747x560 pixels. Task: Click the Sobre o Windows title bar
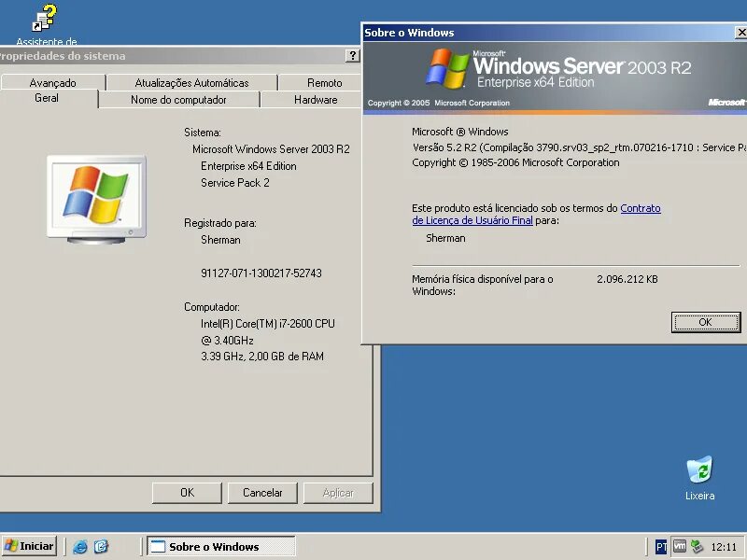tap(548, 33)
